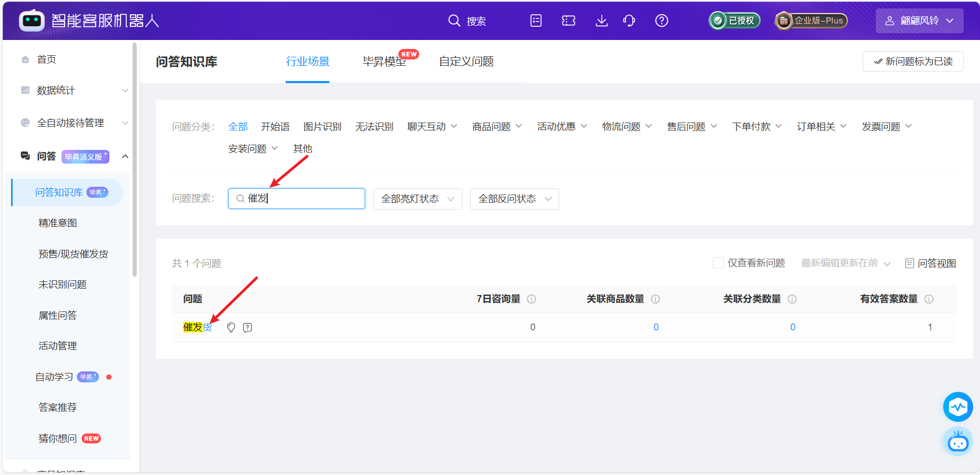Open 预售/现货催发货 in the sidebar
This screenshot has height=475, width=980.
coord(73,254)
